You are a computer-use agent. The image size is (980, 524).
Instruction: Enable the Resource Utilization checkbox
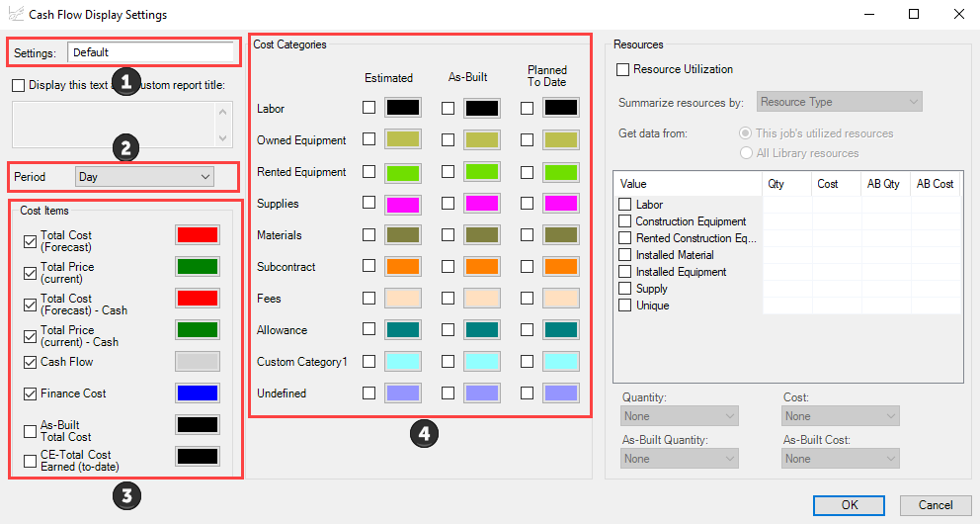tap(623, 69)
